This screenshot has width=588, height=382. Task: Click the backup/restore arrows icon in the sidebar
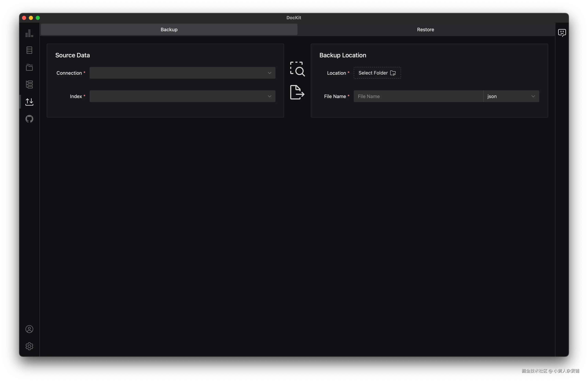[29, 102]
